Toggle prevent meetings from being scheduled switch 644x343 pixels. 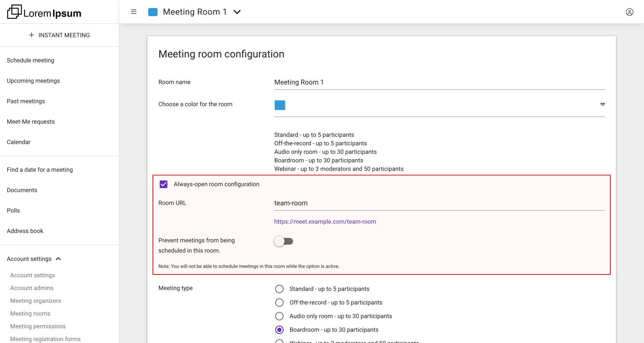284,241
